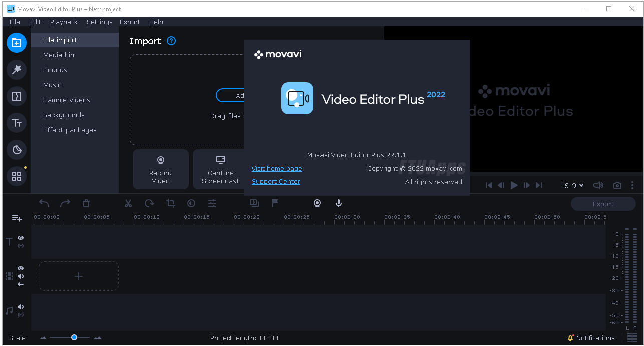Click the Redo arrow in timeline toolbar
The image size is (644, 346).
[x=65, y=203]
